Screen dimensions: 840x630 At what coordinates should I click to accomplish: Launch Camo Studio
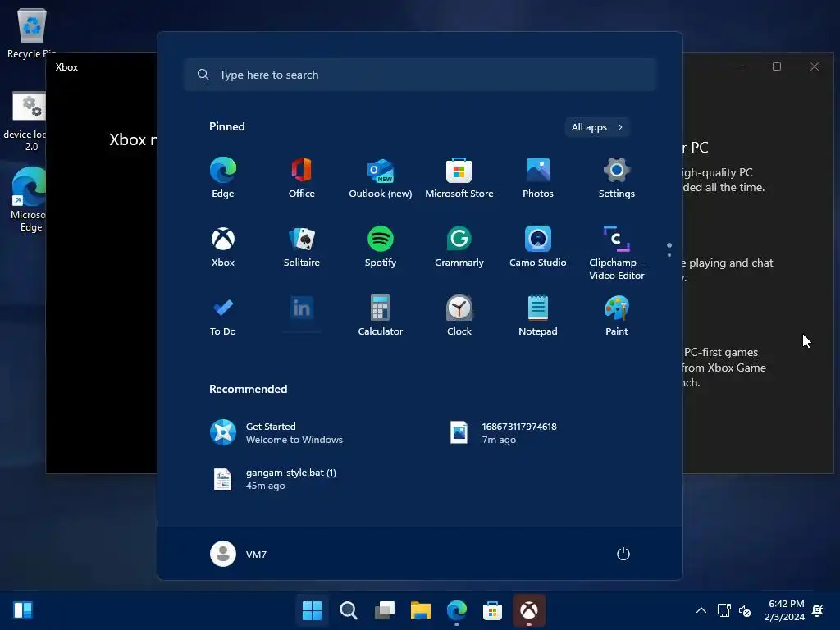[538, 246]
